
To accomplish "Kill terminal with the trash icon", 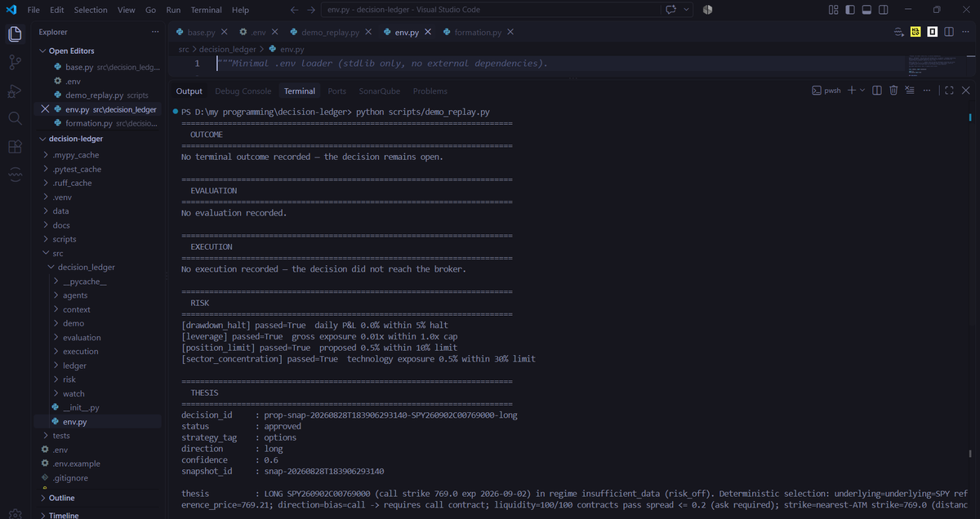I will pos(893,91).
